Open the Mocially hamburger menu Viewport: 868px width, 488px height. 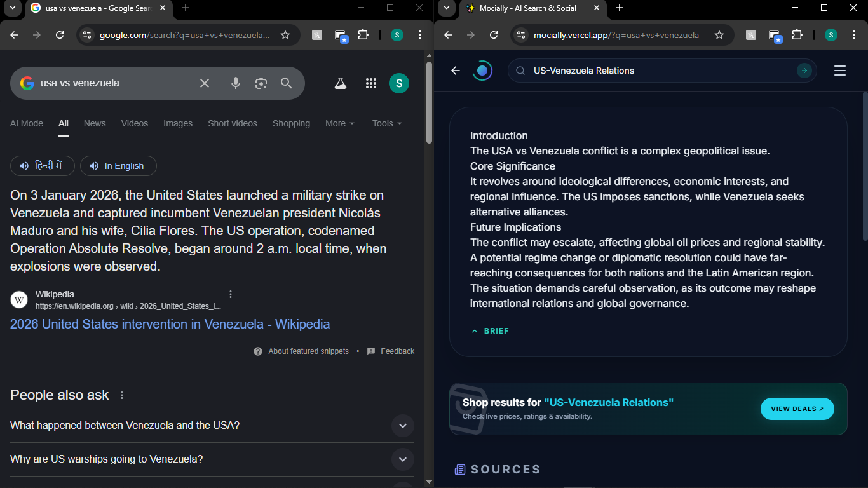[840, 71]
